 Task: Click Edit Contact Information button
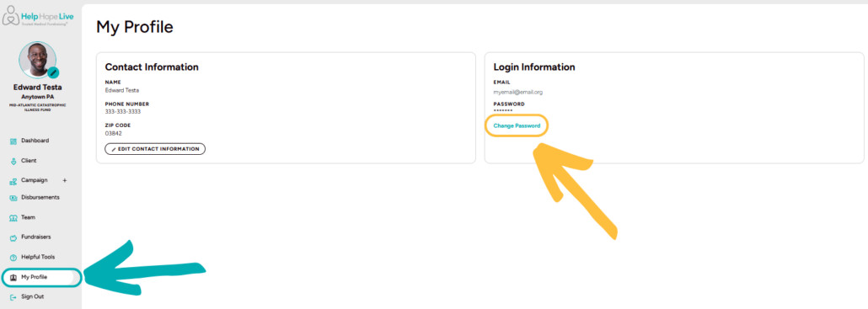click(155, 149)
